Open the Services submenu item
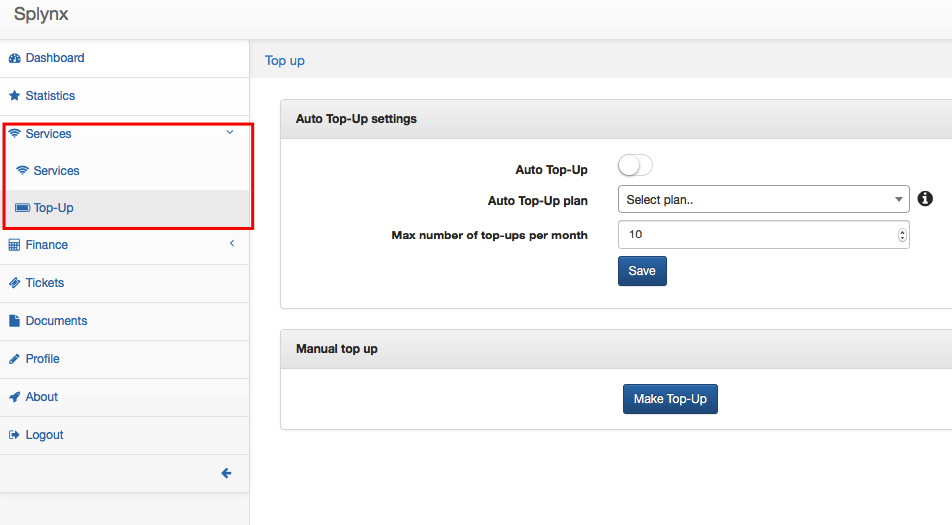The width and height of the screenshot is (952, 525). [56, 171]
